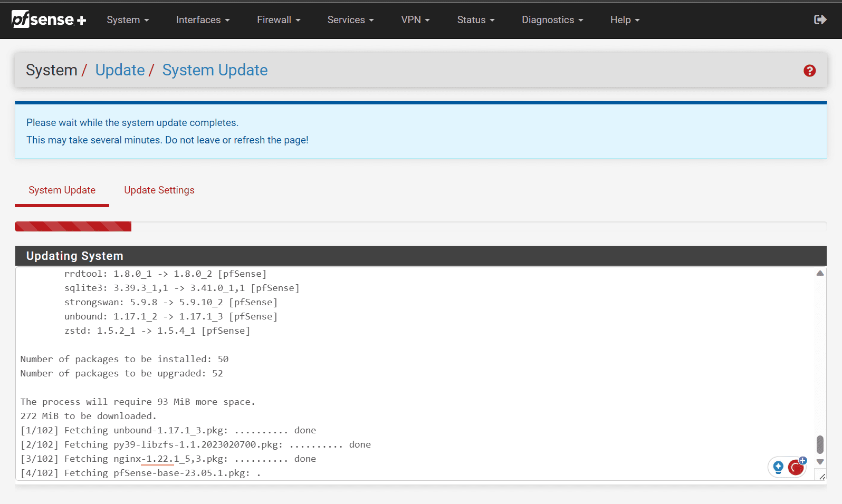This screenshot has height=504, width=842.
Task: Expand the VPN menu
Action: [415, 20]
